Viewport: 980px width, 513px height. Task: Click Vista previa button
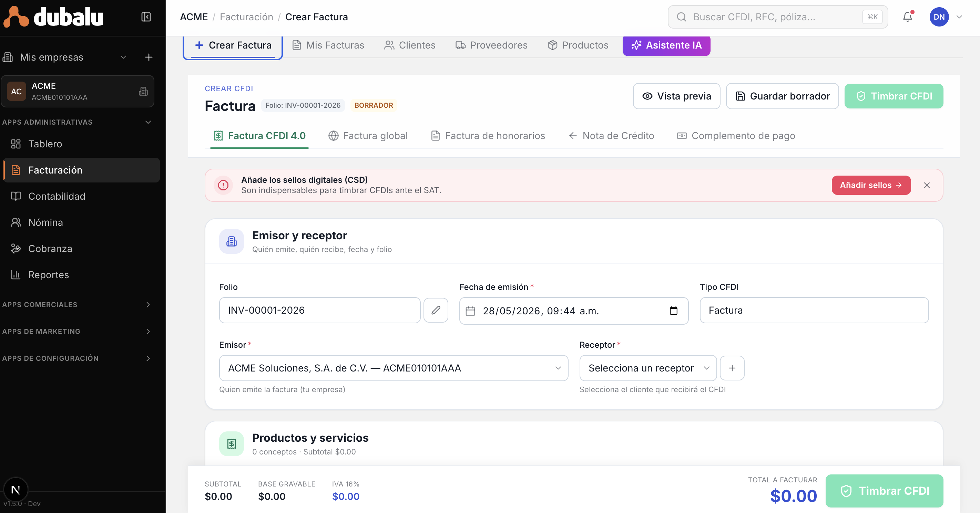tap(676, 96)
